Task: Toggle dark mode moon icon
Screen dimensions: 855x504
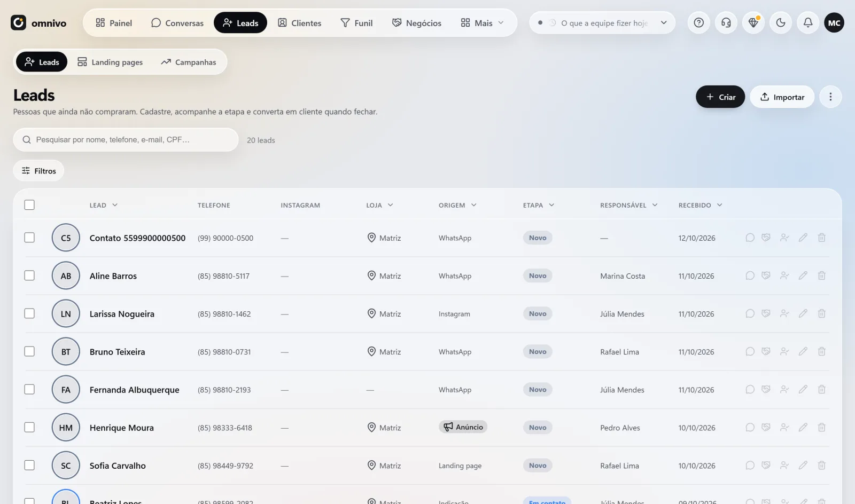Action: point(781,22)
